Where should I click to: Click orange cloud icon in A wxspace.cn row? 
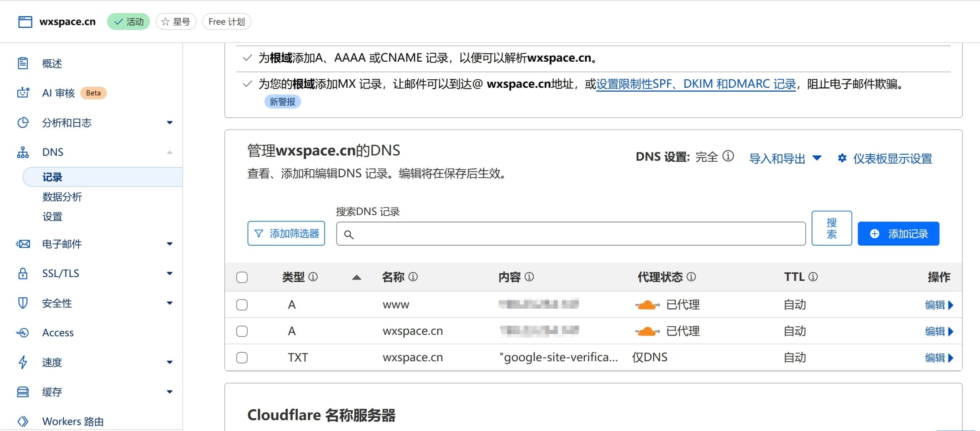(x=647, y=331)
